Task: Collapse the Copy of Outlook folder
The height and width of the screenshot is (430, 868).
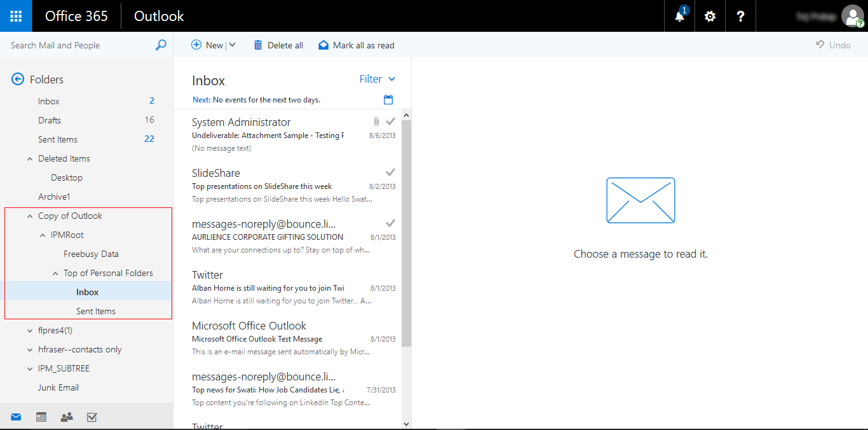Action: point(30,216)
